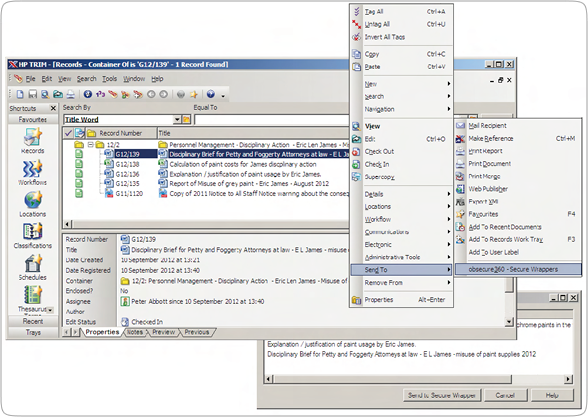Open the Title Word search dropdown arrow
Screen dimensions: 588x417
click(177, 120)
